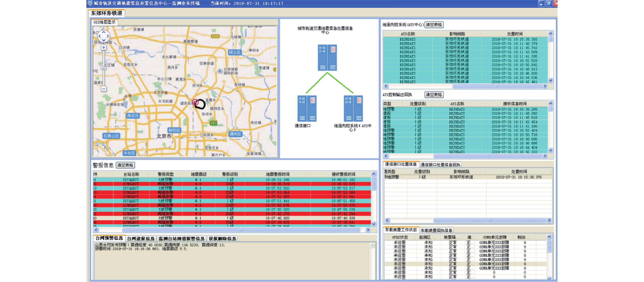Image resolution: width=644 pixels, height=282 pixels.
Task: Click the red earthquake marker on map
Action: (x=195, y=102)
